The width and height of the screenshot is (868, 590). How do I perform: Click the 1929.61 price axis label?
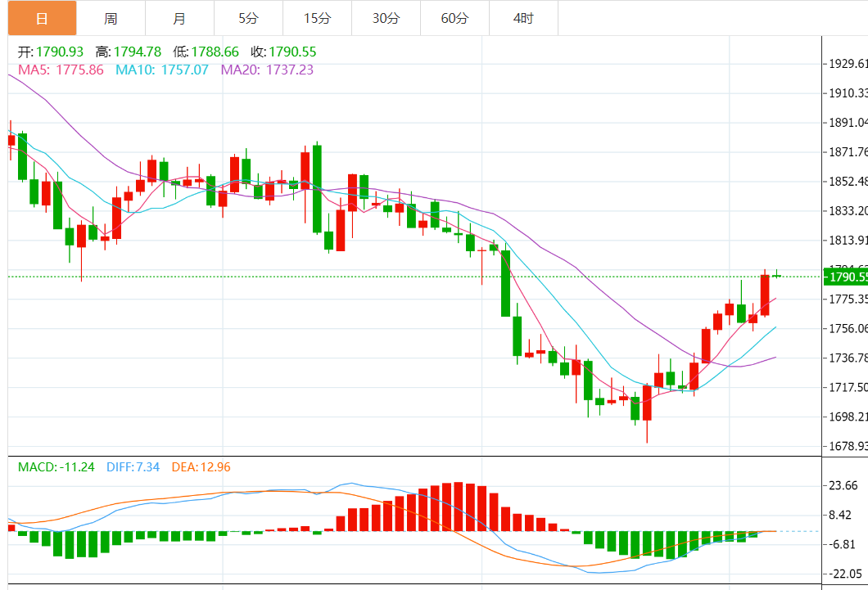(x=848, y=64)
